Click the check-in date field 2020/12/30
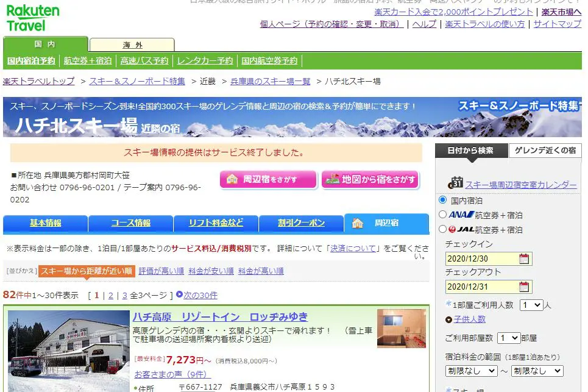The width and height of the screenshot is (588, 392). (x=482, y=259)
